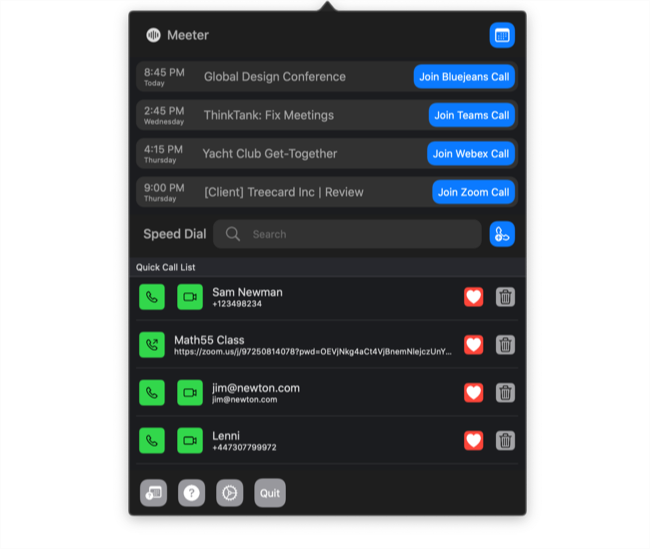Screen dimensions: 650x549
Task: Select the [Client] Treecard Inc | Review event
Action: pos(327,192)
